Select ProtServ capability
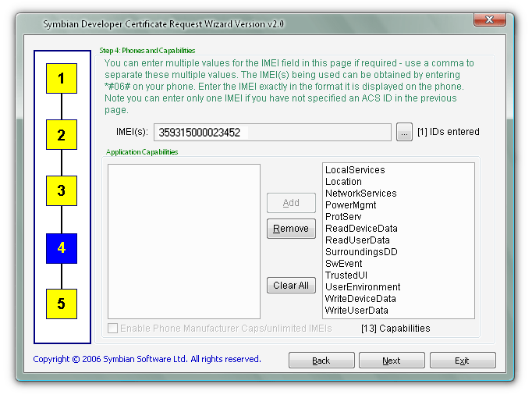Image resolution: width=532 pixels, height=398 pixels. 343,217
